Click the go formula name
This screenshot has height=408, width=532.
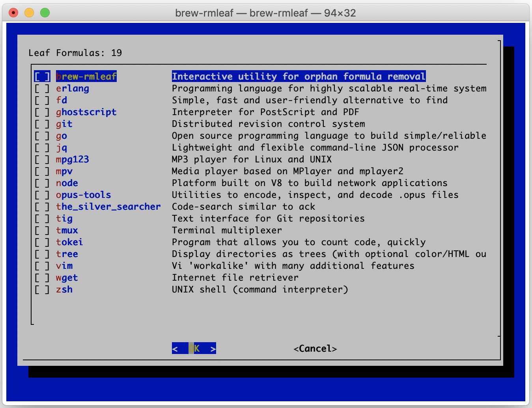(62, 136)
